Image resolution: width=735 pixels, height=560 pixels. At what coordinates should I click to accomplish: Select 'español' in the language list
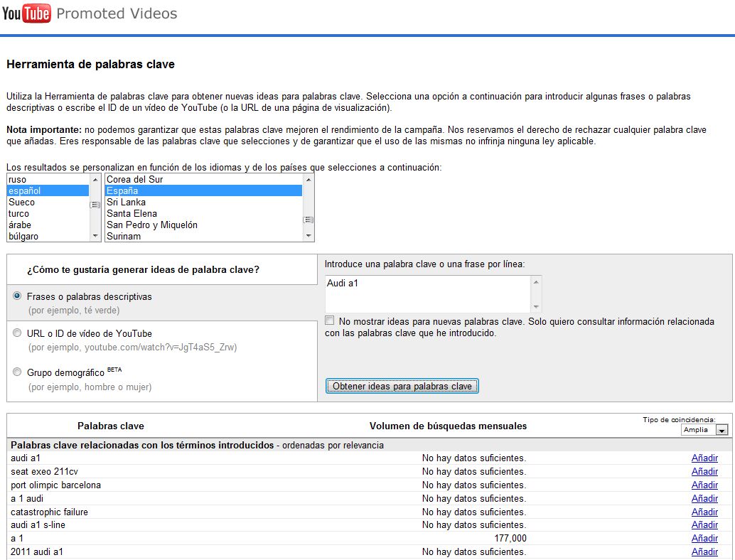click(48, 190)
